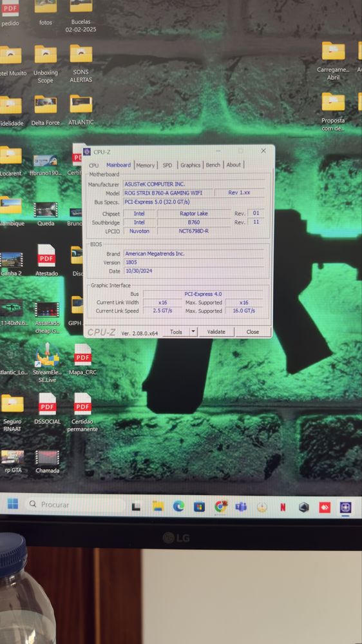Select the Mapa_CRC PDF file

82,359
